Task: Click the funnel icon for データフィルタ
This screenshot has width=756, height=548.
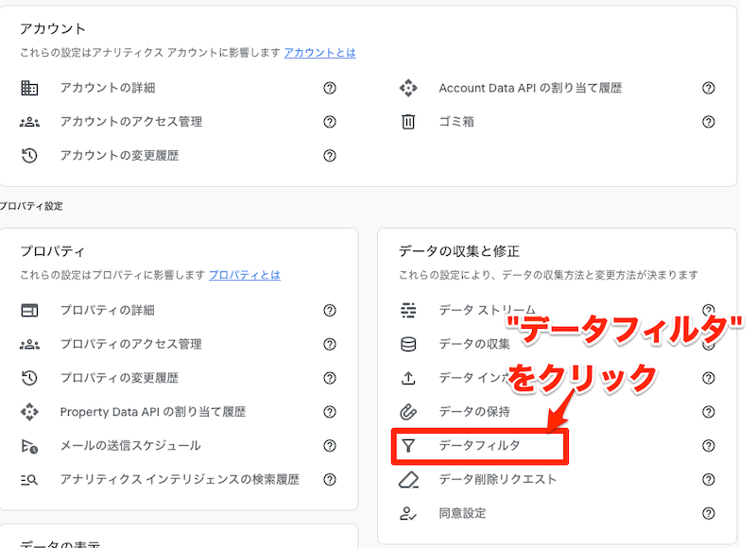Action: click(408, 445)
